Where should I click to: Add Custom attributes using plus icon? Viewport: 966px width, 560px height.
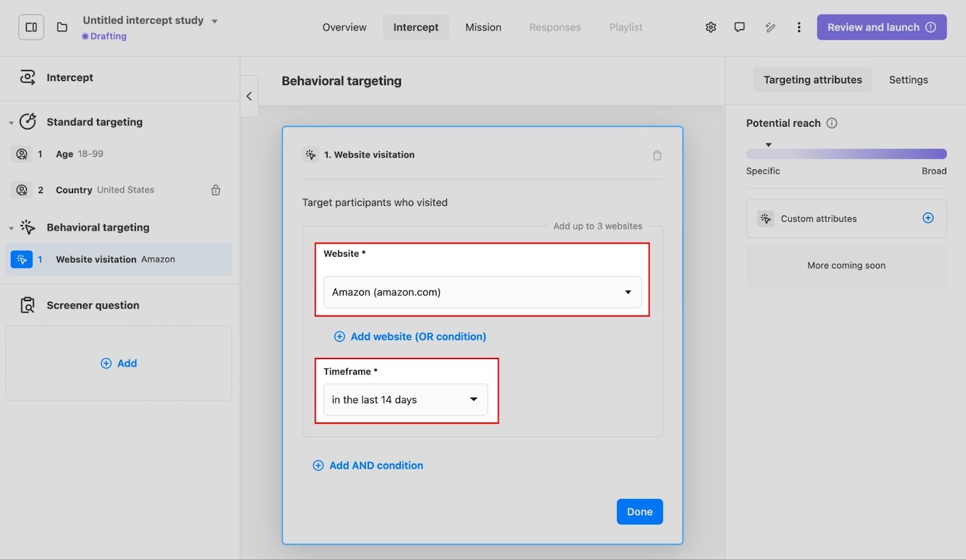coord(928,218)
